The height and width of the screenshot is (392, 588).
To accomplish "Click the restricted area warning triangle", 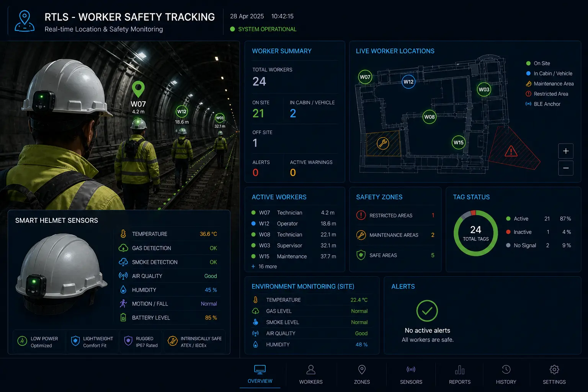I will [x=511, y=151].
